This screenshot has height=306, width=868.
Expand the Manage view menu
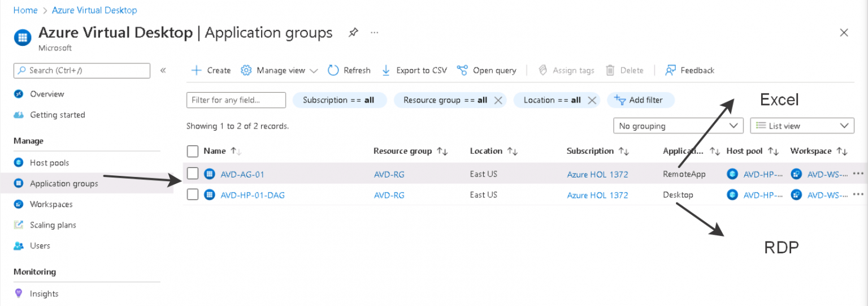tap(280, 70)
